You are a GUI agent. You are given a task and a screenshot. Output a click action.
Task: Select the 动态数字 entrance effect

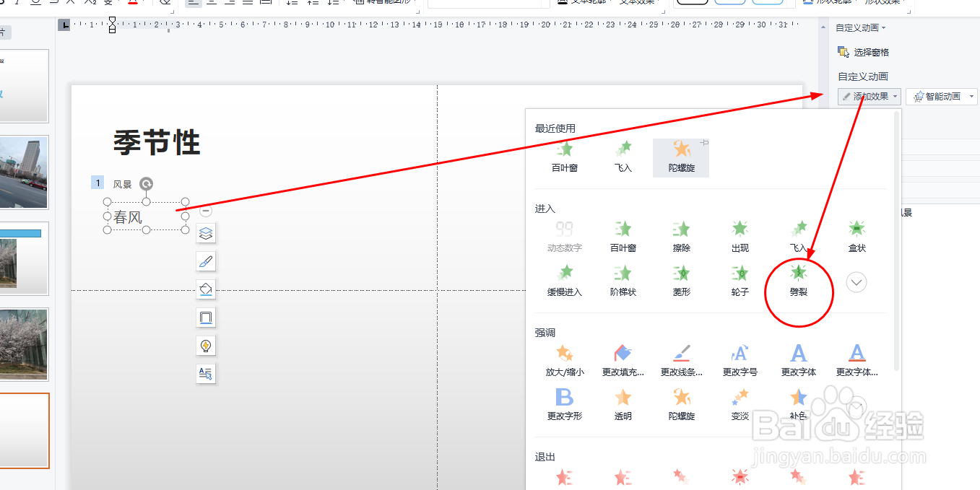click(564, 237)
